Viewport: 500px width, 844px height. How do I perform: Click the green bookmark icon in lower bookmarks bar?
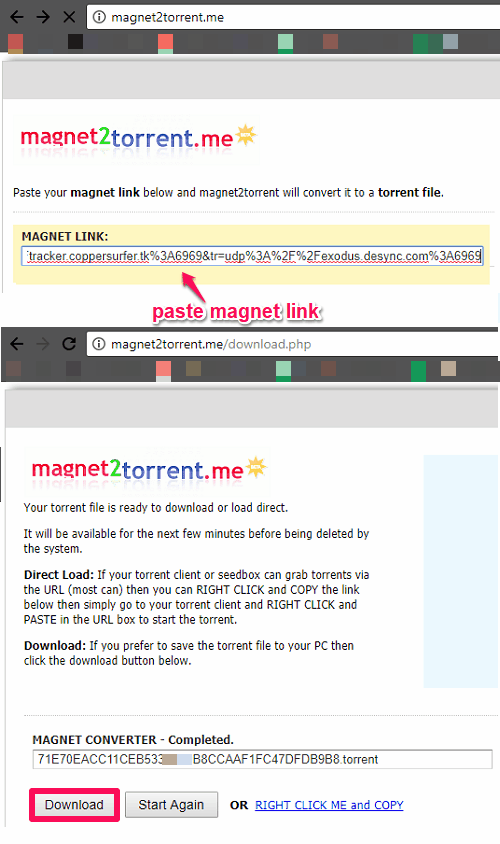tap(418, 371)
